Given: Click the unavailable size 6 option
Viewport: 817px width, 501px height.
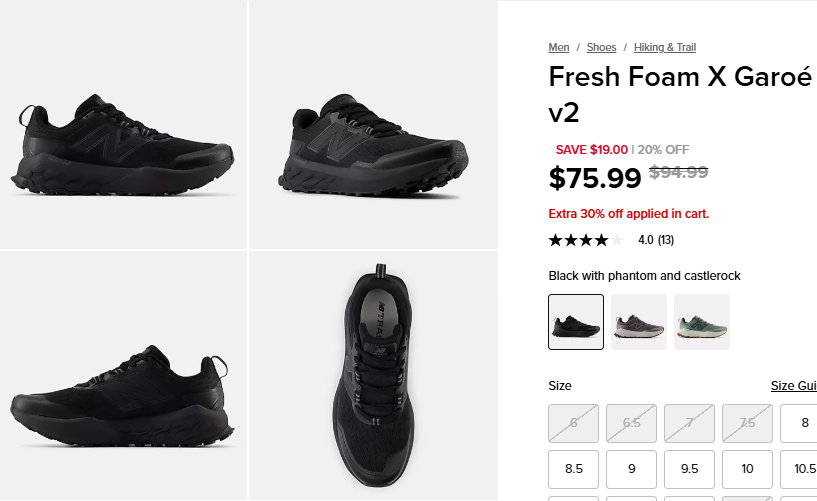Looking at the screenshot, I should coord(574,423).
